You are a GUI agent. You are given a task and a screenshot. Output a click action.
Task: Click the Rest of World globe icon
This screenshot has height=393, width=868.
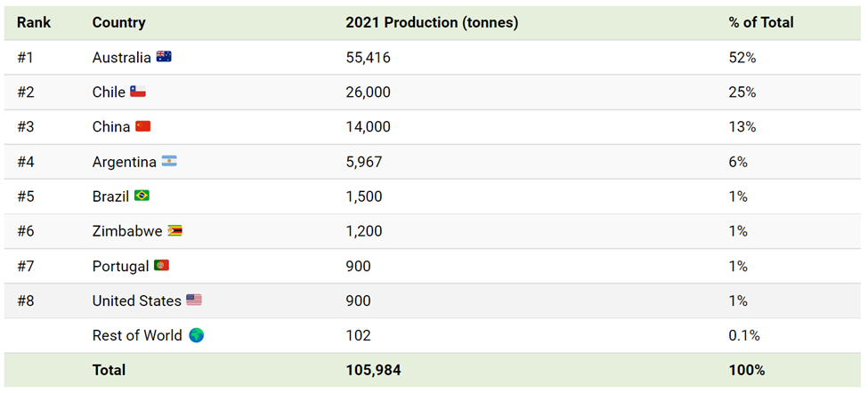pyautogui.click(x=196, y=335)
